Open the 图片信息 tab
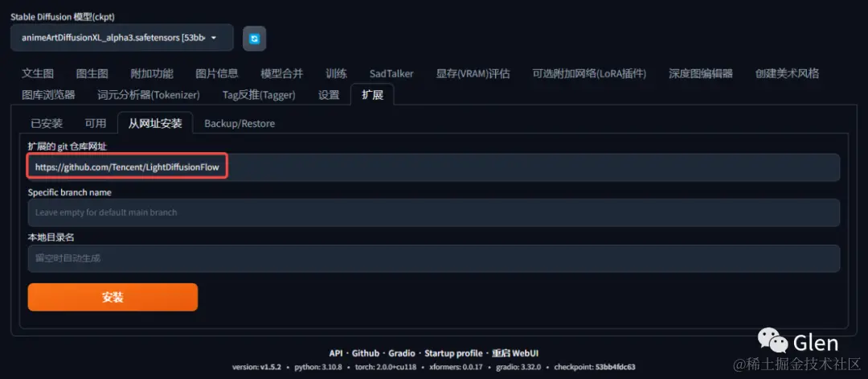This screenshot has height=379, width=868. [x=217, y=74]
